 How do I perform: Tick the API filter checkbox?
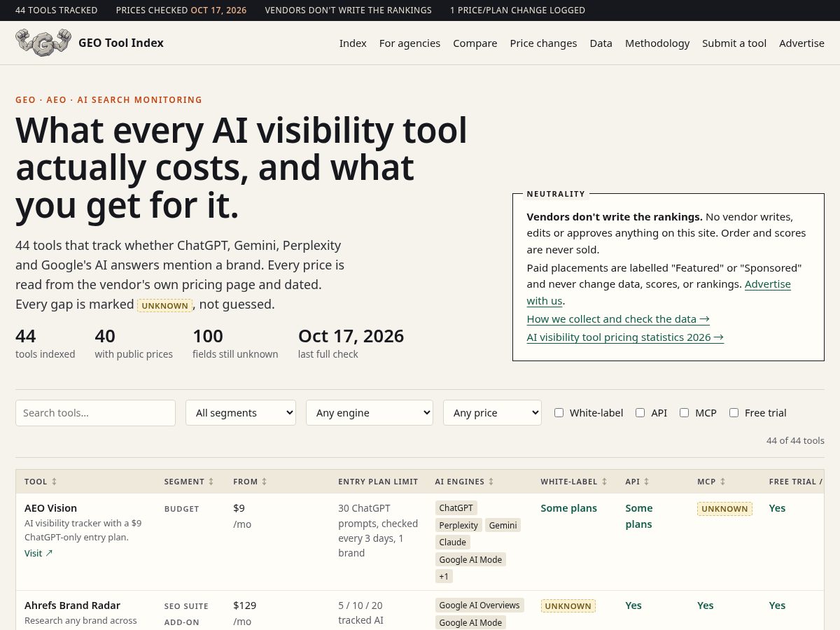(640, 412)
